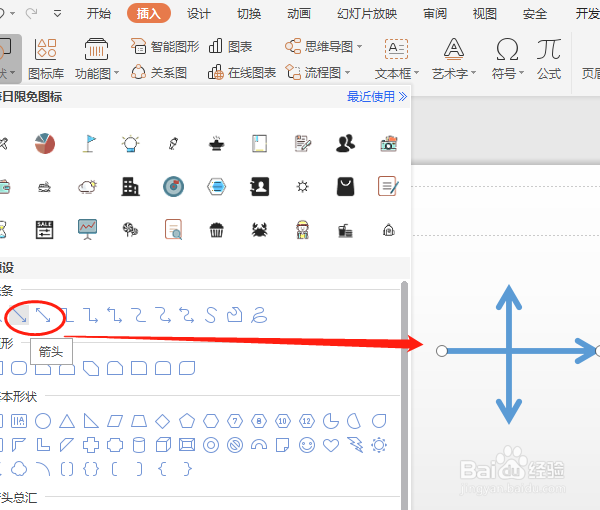
Task: Pick the target bullseye icon
Action: (173, 187)
